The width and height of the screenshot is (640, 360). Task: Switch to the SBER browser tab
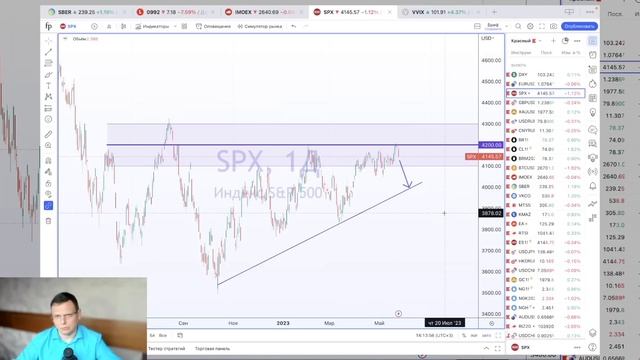point(87,12)
